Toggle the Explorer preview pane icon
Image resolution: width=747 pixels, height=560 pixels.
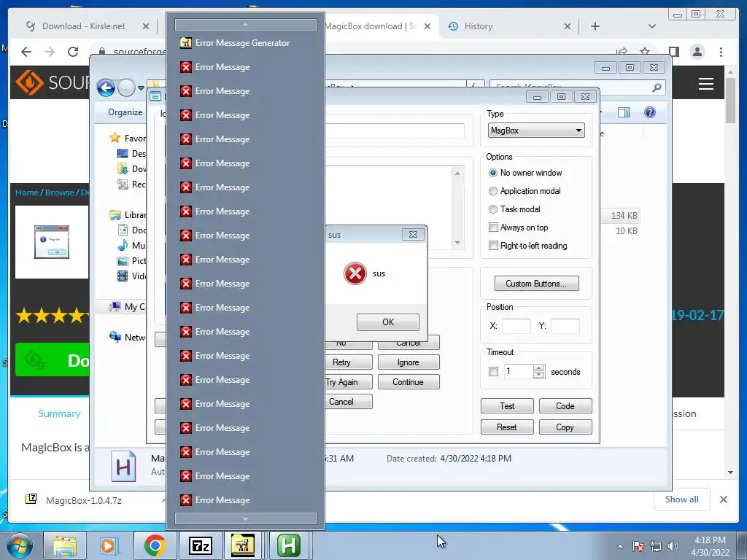click(623, 112)
